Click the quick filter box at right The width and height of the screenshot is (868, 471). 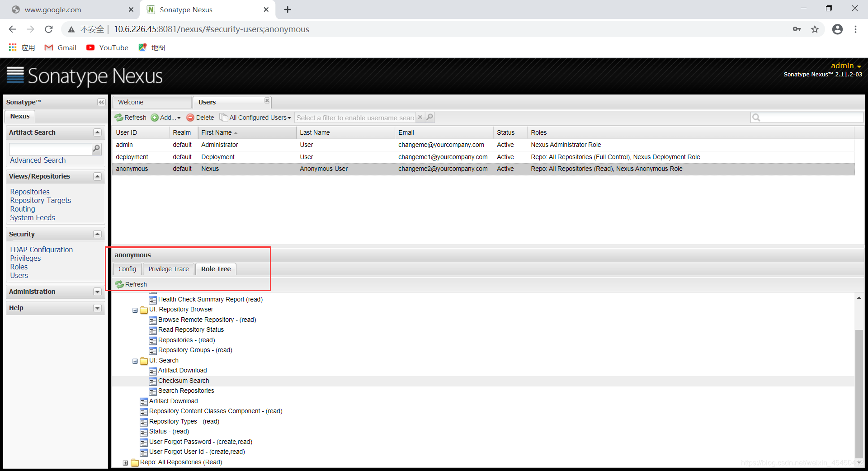point(807,118)
